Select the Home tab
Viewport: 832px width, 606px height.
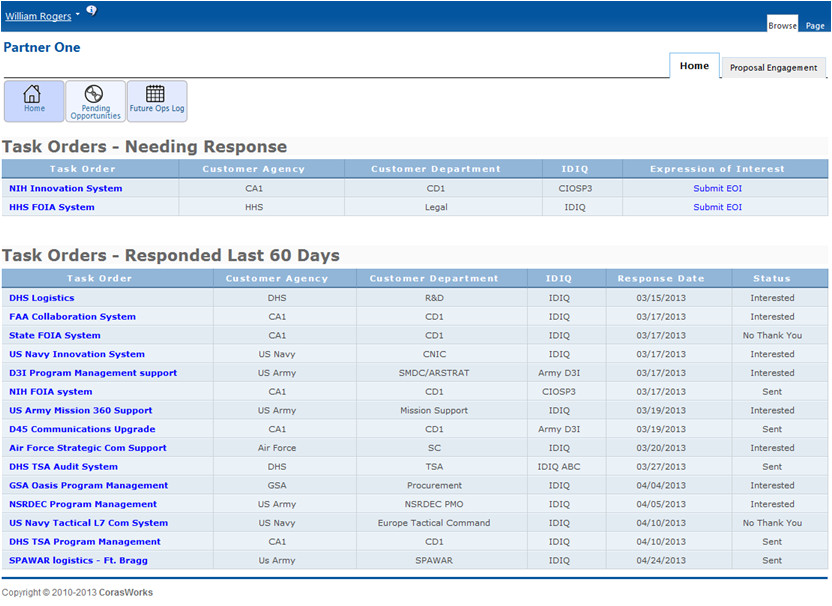(694, 64)
